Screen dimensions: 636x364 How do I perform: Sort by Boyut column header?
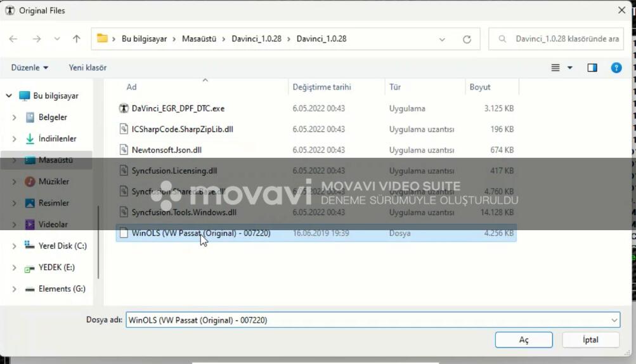[480, 88]
